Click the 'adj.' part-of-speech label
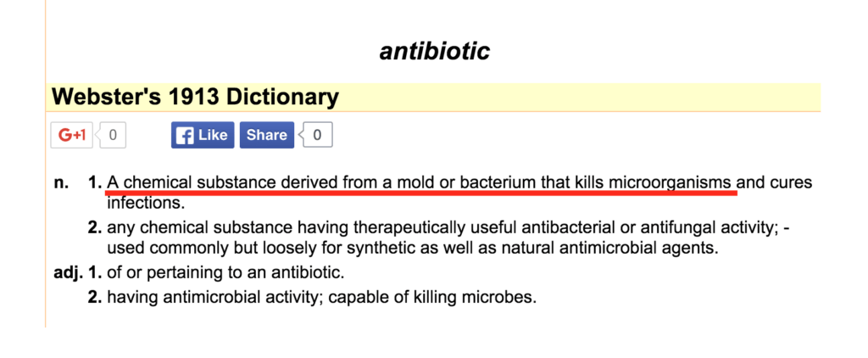 (x=67, y=273)
